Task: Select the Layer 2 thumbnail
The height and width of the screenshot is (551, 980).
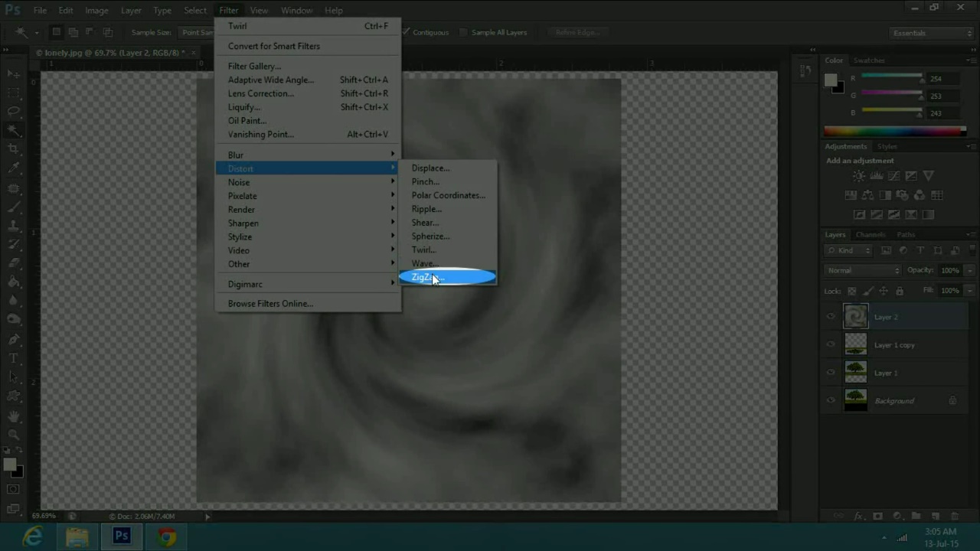Action: [x=855, y=316]
